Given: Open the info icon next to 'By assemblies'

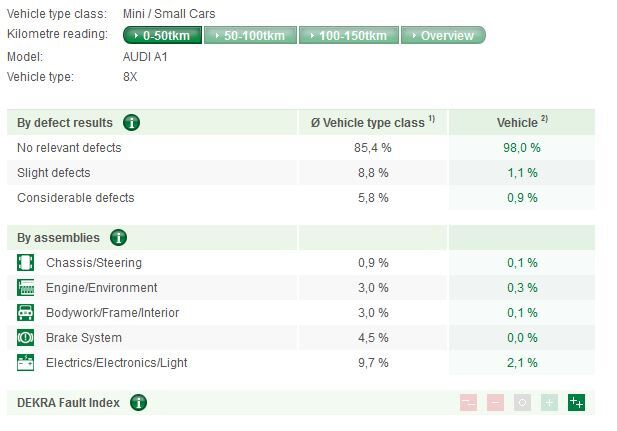Looking at the screenshot, I should click(119, 238).
